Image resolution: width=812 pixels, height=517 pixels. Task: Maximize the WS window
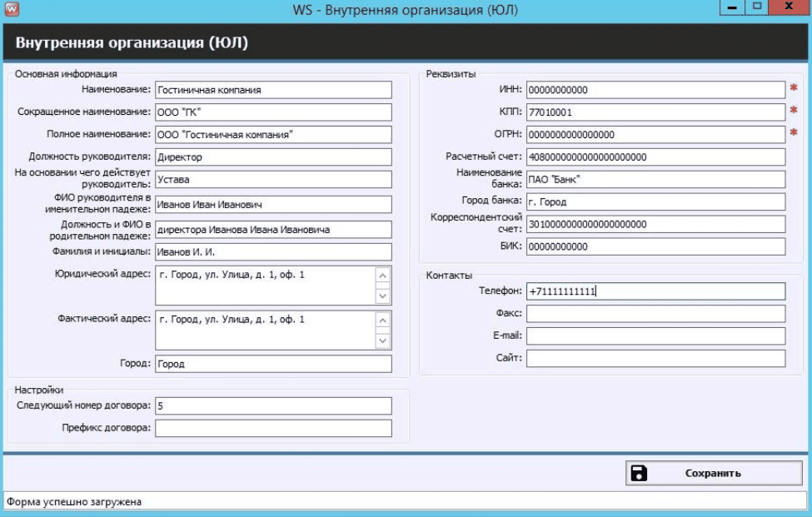coord(758,8)
